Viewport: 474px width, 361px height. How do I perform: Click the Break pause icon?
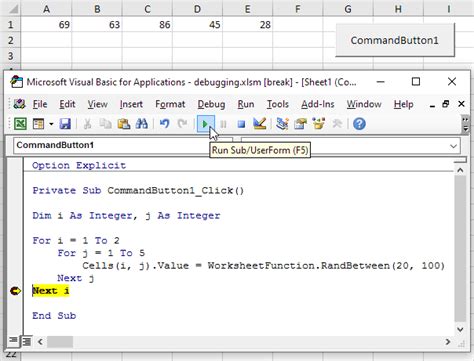coord(223,124)
